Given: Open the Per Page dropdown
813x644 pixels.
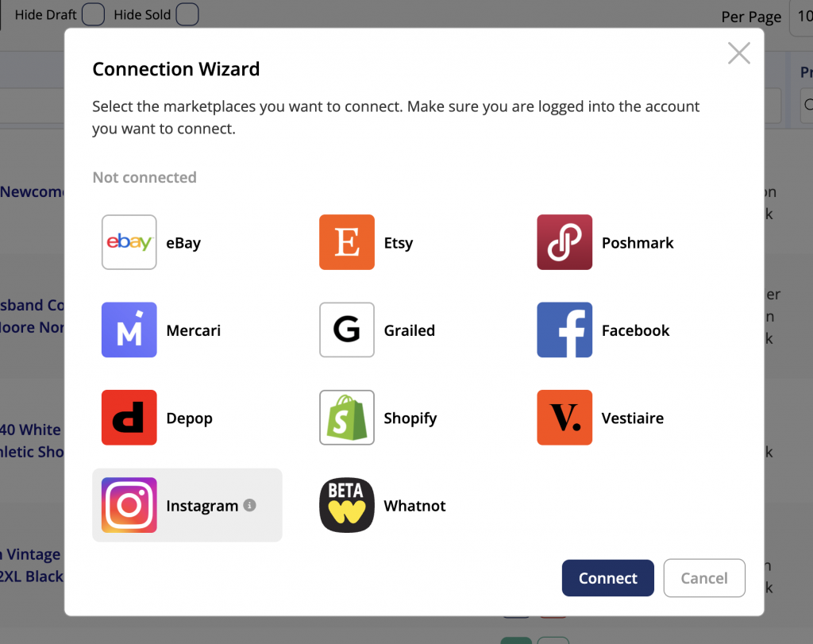Looking at the screenshot, I should [800, 17].
